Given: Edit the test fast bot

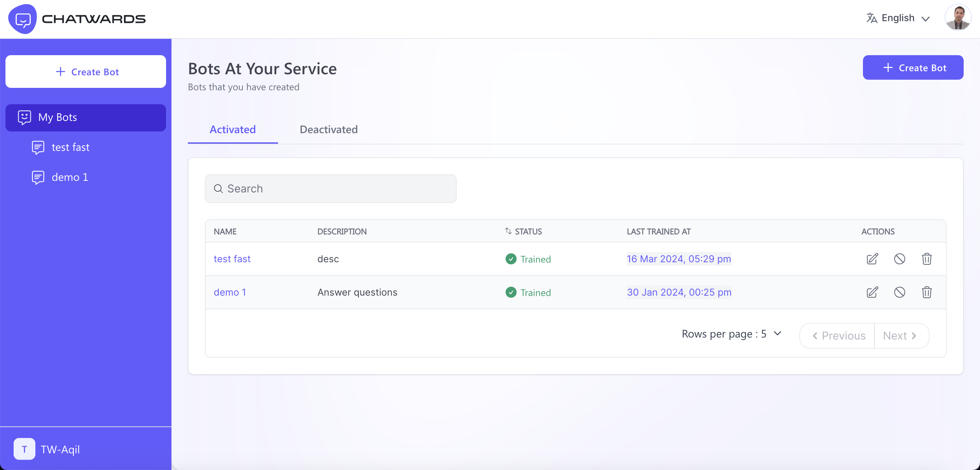Looking at the screenshot, I should (872, 259).
